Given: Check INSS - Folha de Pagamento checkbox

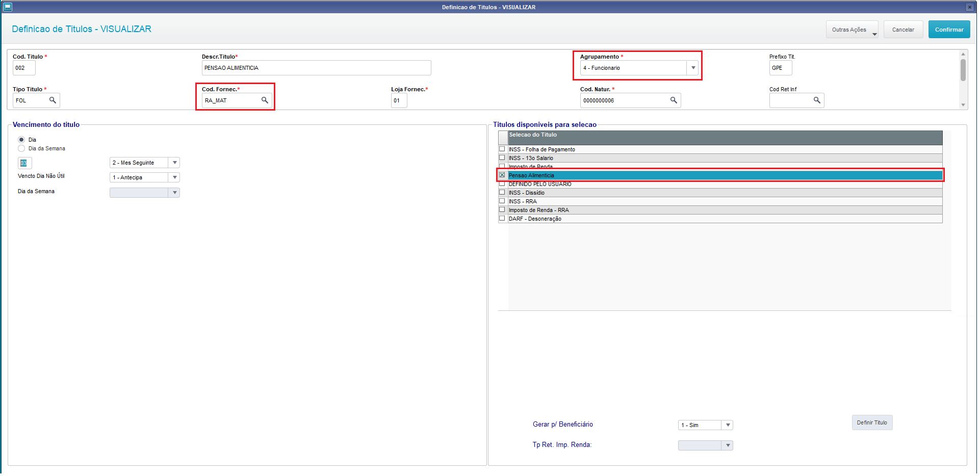Looking at the screenshot, I should pos(502,149).
